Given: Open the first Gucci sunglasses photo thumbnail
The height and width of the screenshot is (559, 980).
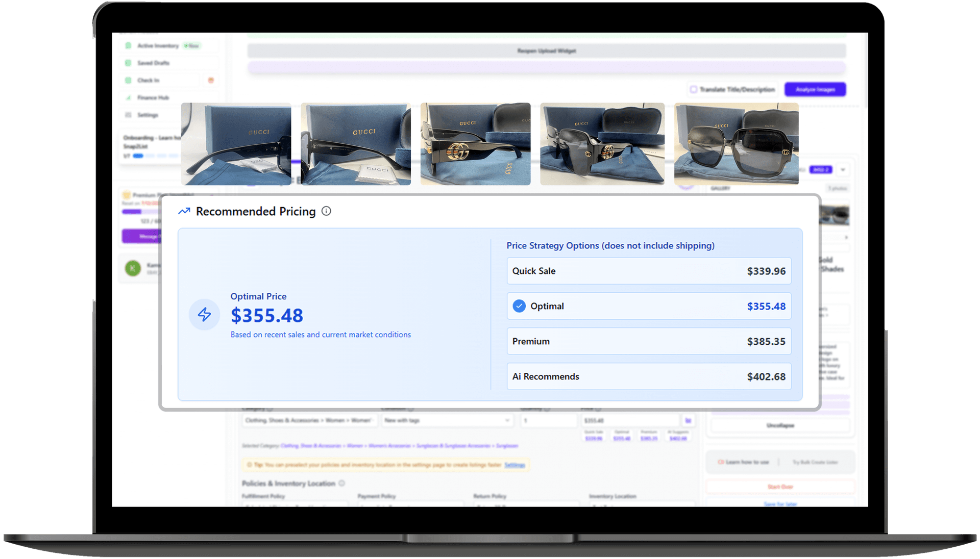Looking at the screenshot, I should coord(236,144).
